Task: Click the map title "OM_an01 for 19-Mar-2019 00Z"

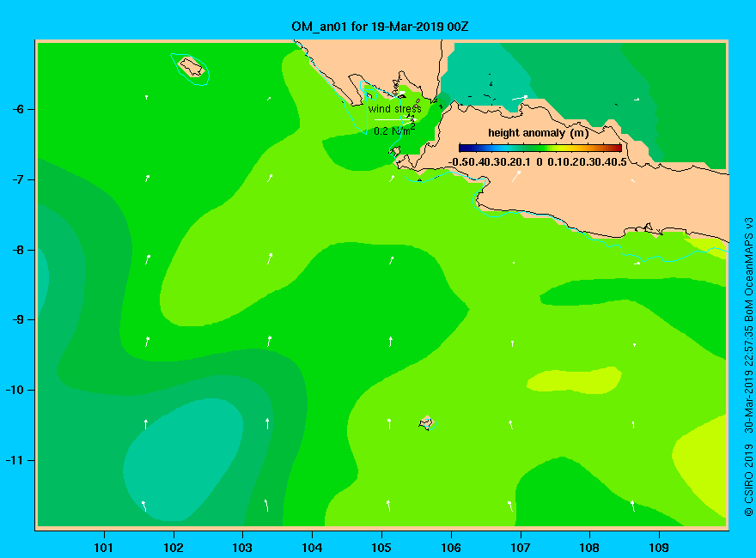Action: (x=380, y=27)
